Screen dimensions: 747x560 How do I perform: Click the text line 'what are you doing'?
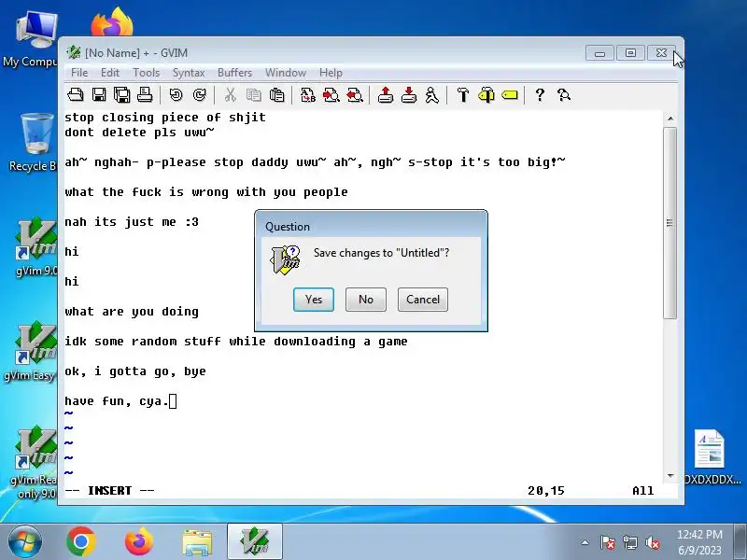click(132, 312)
